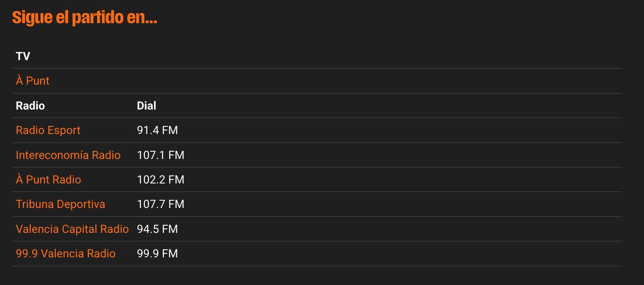Viewport: 644px width, 285px height.
Task: Click the 'Sigue el partido en...' heading
Action: point(85,18)
